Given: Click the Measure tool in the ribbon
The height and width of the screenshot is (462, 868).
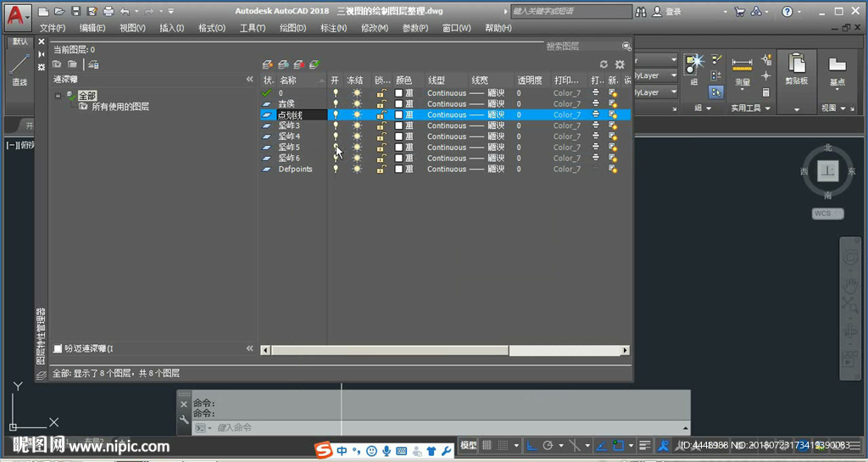Looking at the screenshot, I should tap(743, 72).
